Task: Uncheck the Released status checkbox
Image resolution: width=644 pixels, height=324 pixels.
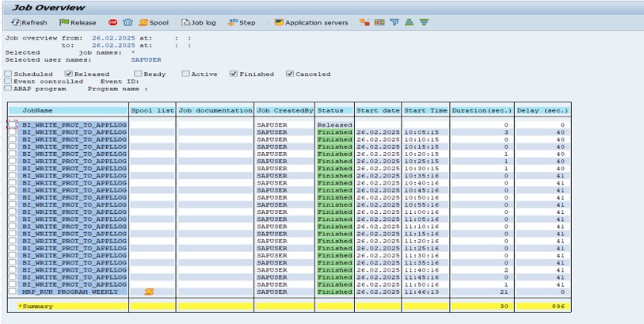Action: coord(69,74)
